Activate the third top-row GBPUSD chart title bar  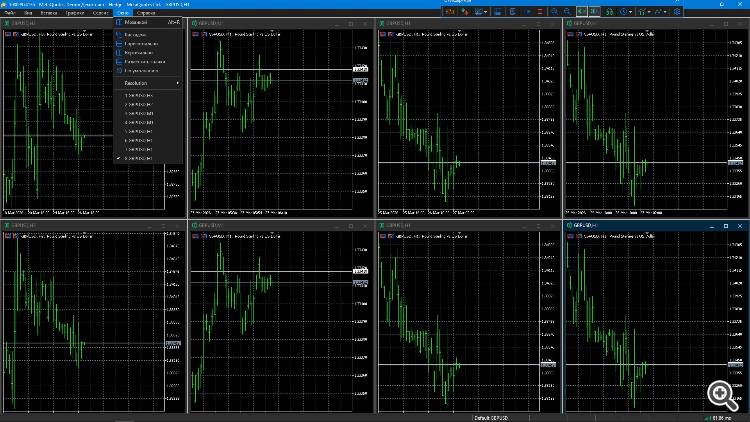click(469, 23)
